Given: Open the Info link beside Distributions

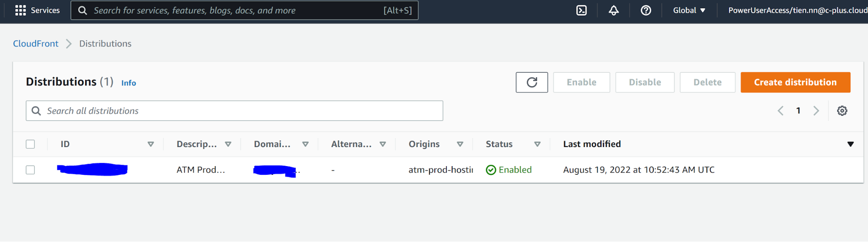Looking at the screenshot, I should [x=129, y=83].
